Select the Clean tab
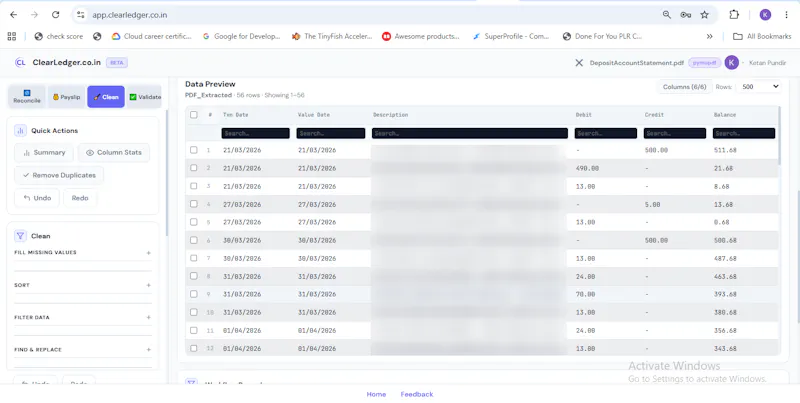The image size is (800, 403). tap(106, 97)
